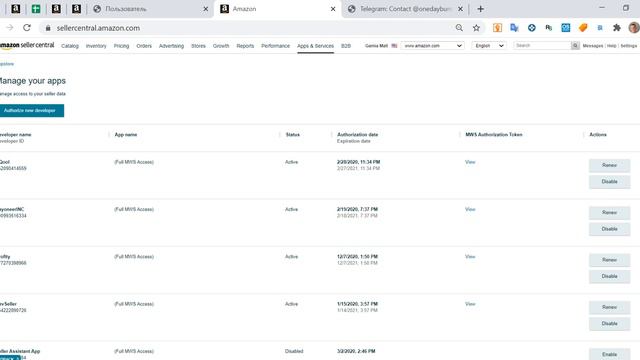Go forward in browser history
The width and height of the screenshot is (640, 360).
[x=10, y=28]
